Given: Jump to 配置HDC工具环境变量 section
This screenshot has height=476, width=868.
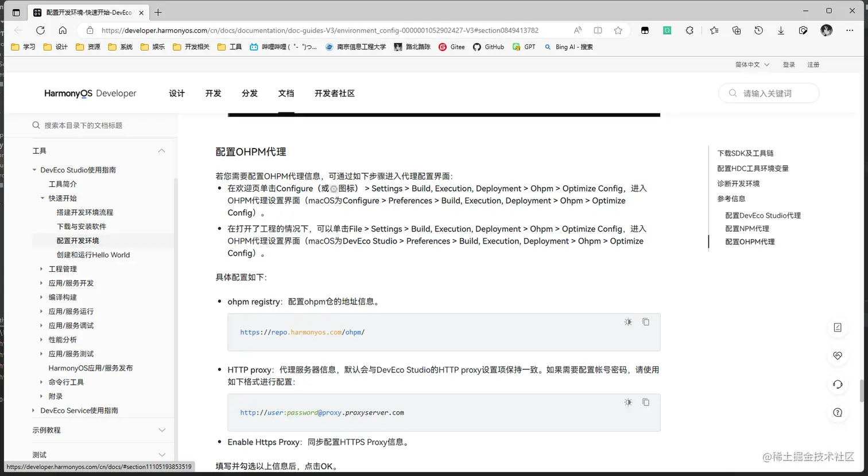Looking at the screenshot, I should pos(753,168).
